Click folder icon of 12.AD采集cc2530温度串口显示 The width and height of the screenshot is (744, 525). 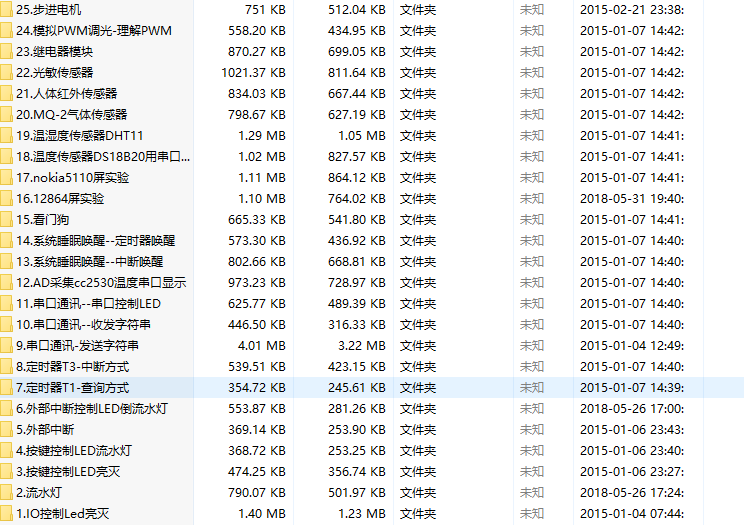[6, 282]
